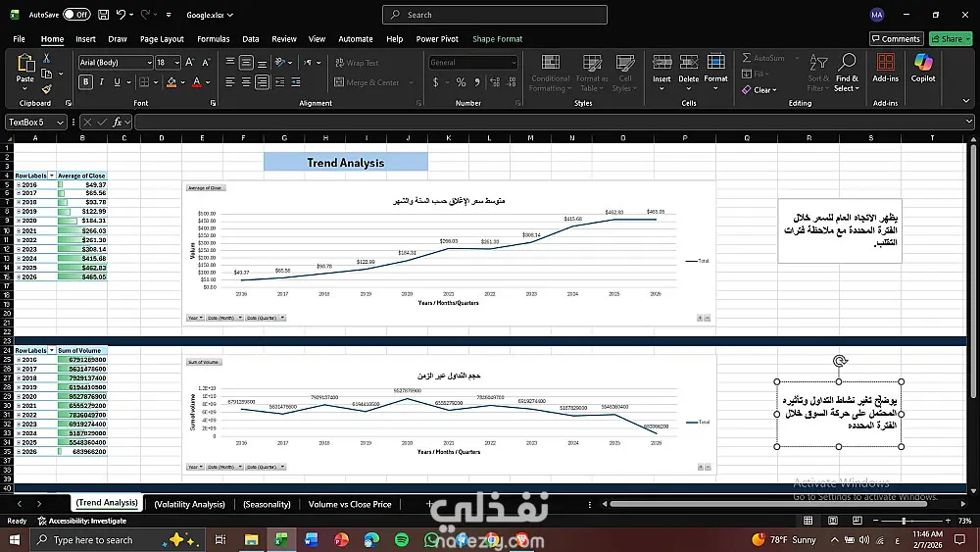Click the Comments button
980x552 pixels.
(897, 39)
